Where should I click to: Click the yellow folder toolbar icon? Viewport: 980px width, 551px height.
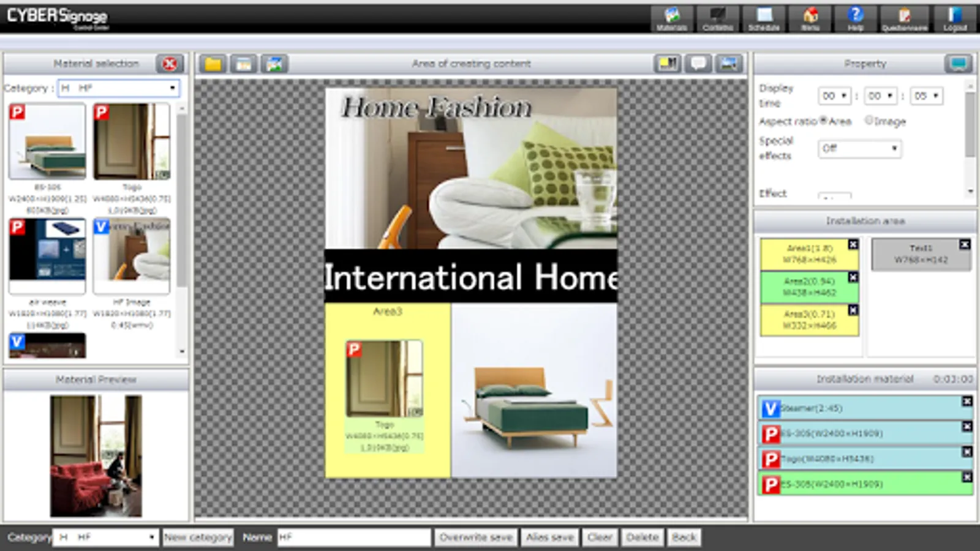pyautogui.click(x=213, y=64)
